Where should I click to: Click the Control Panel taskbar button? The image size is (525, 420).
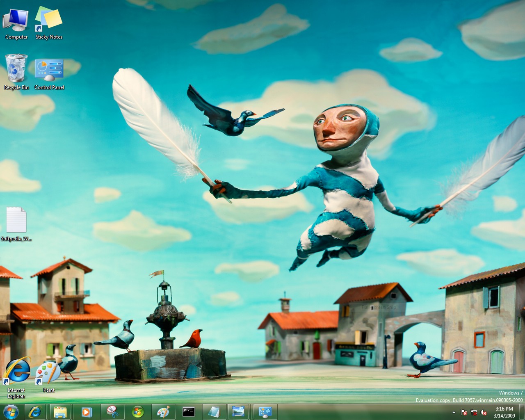click(x=265, y=412)
